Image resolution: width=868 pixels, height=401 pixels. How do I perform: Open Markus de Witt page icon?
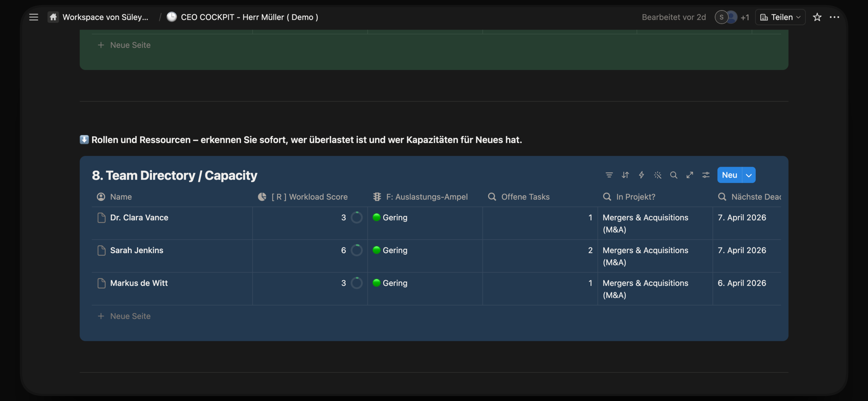101,283
